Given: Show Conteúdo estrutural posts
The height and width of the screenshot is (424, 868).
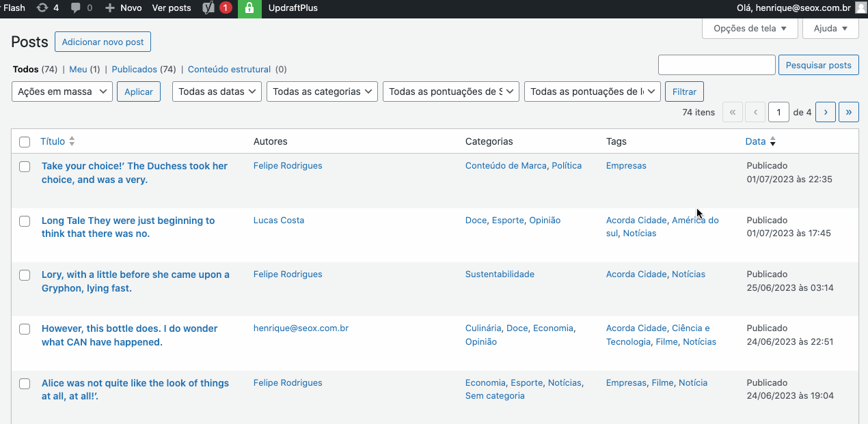Looking at the screenshot, I should [229, 70].
